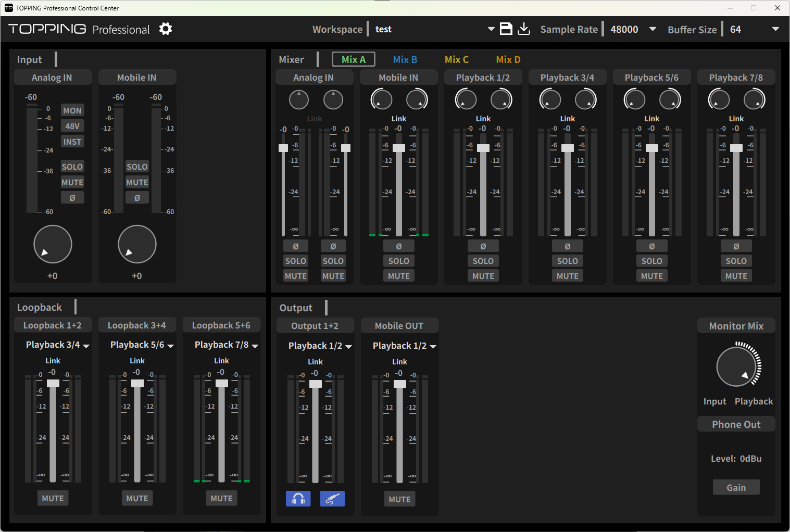Screen dimensions: 790x532
Task: Click left pan knob of Playback 3/4
Action: point(550,99)
